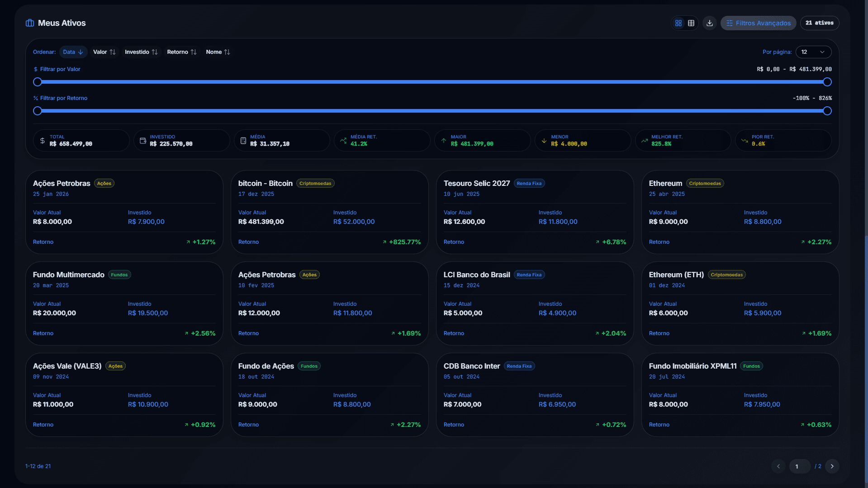This screenshot has width=868, height=488.
Task: Sort assets by Nome
Action: pyautogui.click(x=218, y=52)
